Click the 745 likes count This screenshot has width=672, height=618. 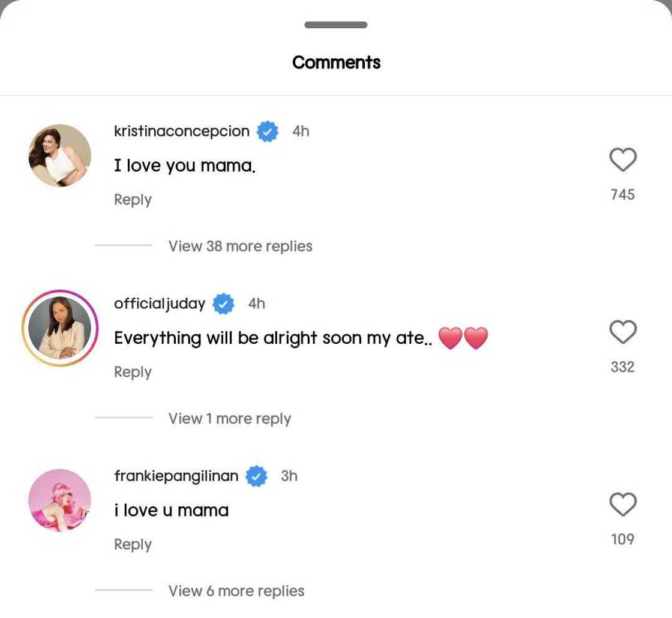click(622, 194)
